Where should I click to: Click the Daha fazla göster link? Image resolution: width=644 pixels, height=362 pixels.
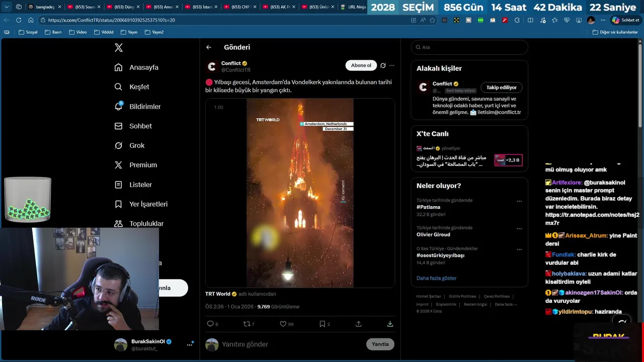click(436, 278)
